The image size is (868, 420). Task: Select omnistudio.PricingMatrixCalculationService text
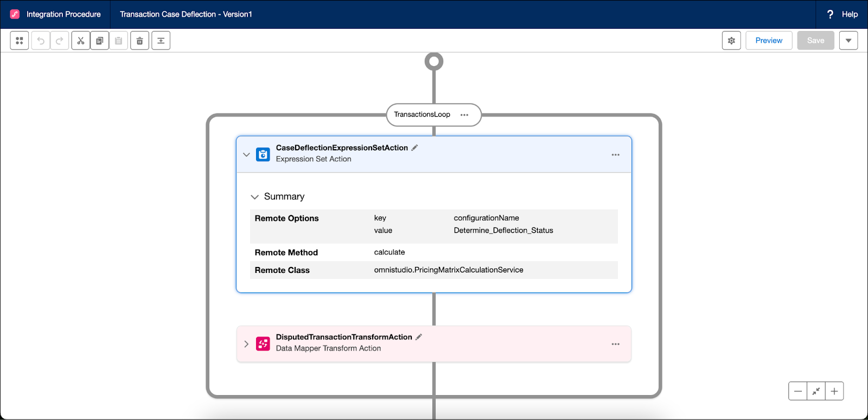point(449,270)
